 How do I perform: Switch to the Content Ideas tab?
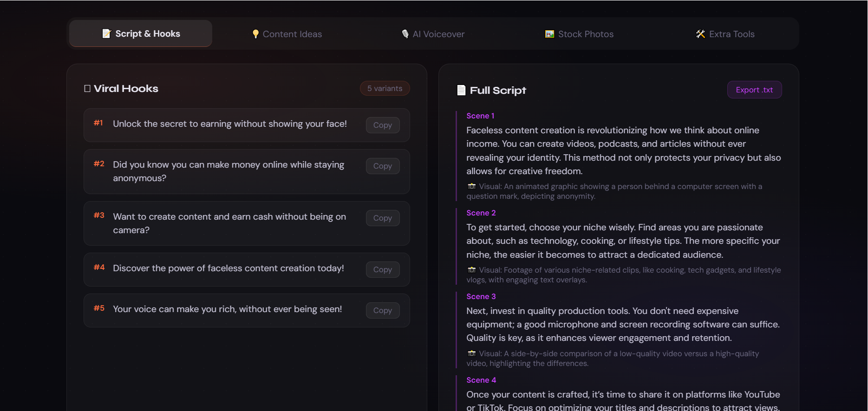coord(287,34)
